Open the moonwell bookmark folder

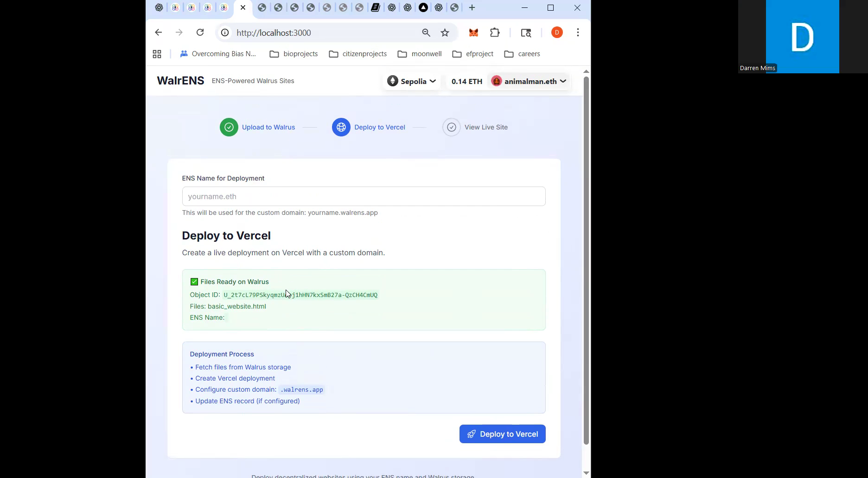coord(420,54)
